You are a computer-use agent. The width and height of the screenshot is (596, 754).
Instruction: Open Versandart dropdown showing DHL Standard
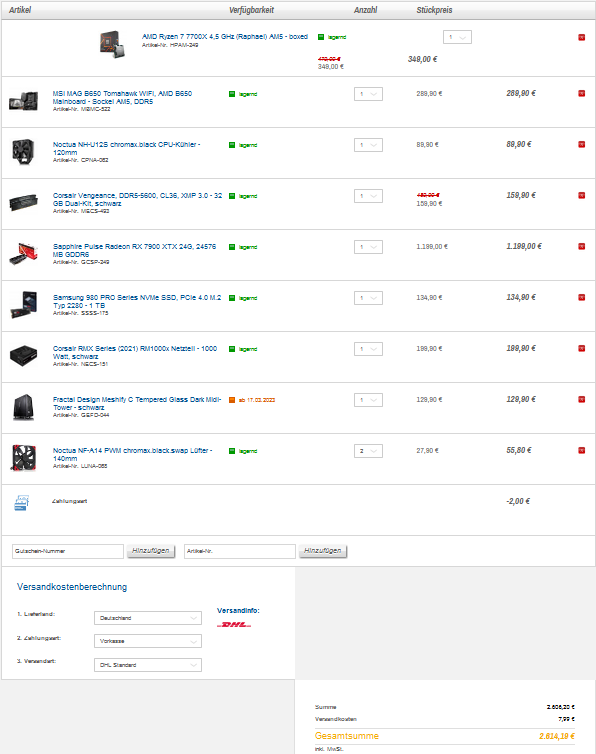(148, 665)
